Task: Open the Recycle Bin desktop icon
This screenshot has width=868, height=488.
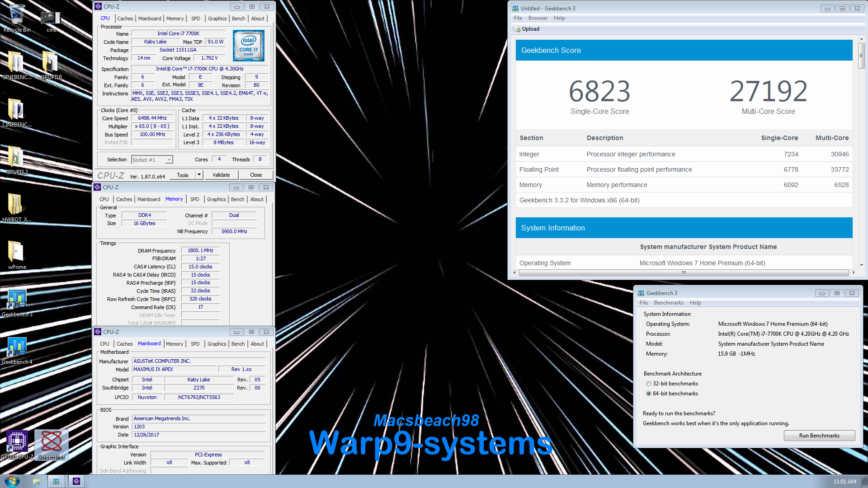Action: click(17, 18)
